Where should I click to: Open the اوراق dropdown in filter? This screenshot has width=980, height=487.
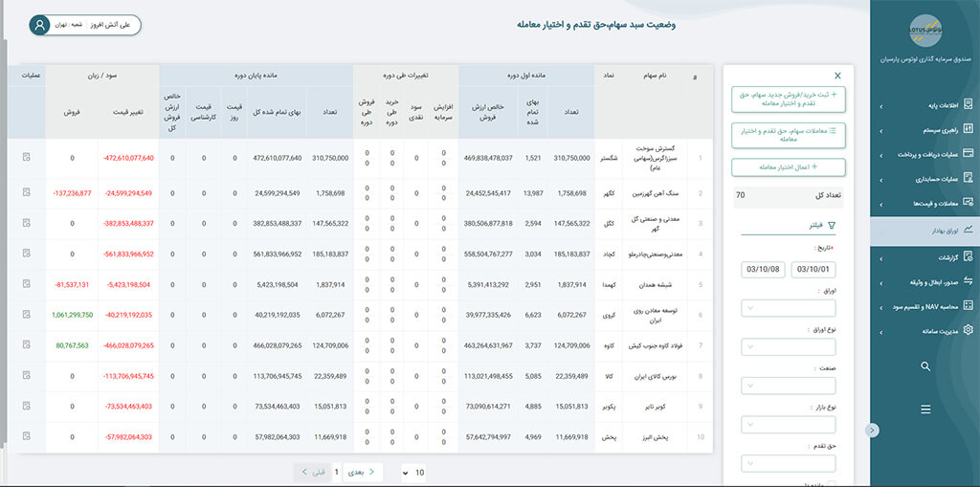[788, 308]
